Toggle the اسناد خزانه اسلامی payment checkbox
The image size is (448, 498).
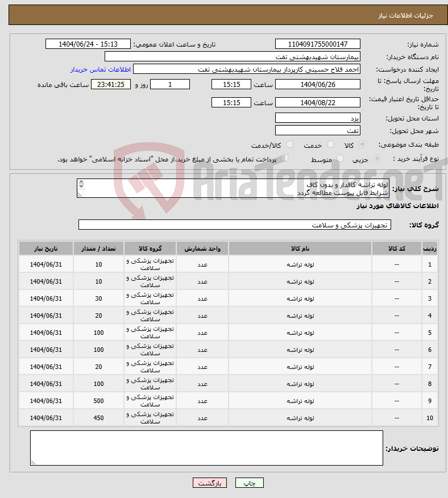tap(285, 158)
